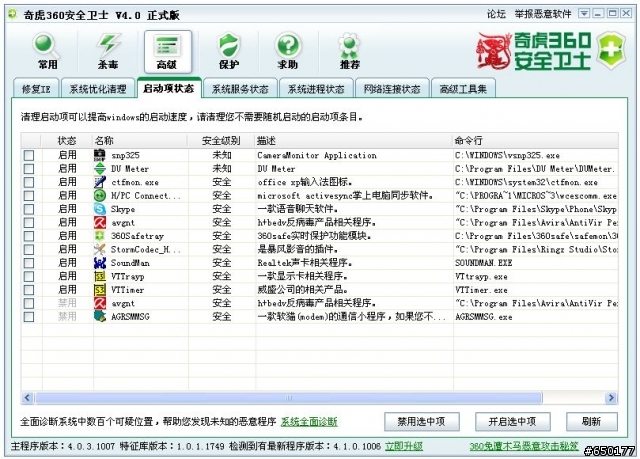Screen dimensions: 640x459
Task: Open the 举报恶意软件 link
Action: 543,14
